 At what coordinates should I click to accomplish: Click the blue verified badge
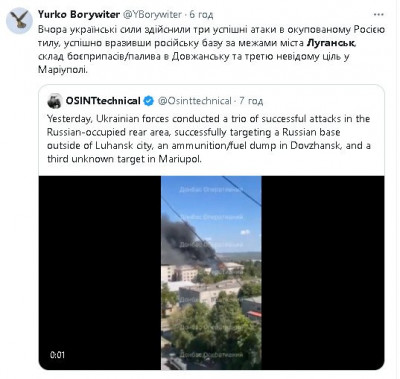point(148,101)
